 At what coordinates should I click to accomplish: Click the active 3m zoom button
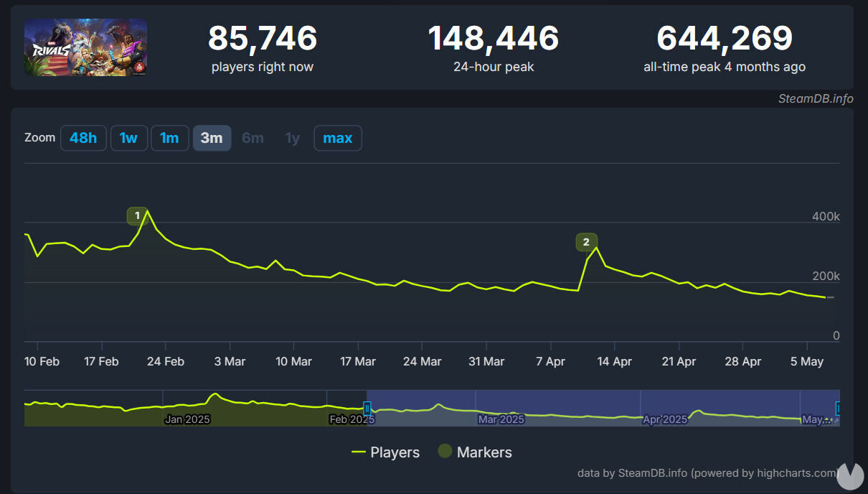point(212,138)
